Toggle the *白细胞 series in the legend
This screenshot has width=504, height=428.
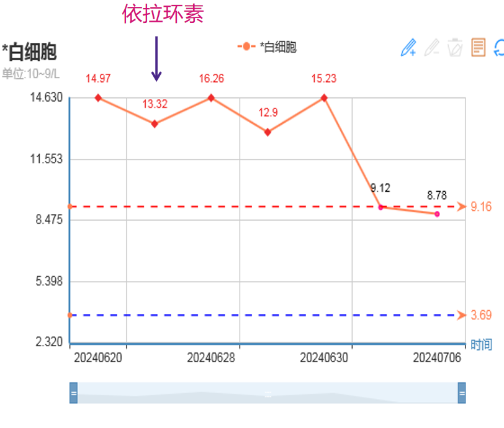click(268, 47)
